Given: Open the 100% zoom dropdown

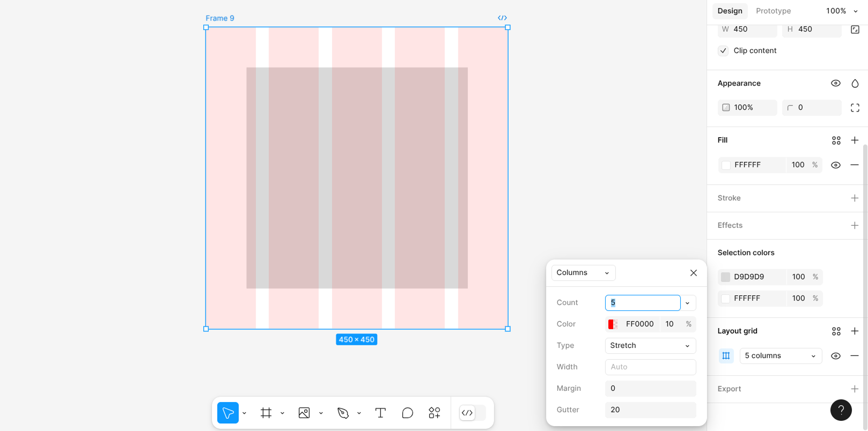Looking at the screenshot, I should 842,11.
